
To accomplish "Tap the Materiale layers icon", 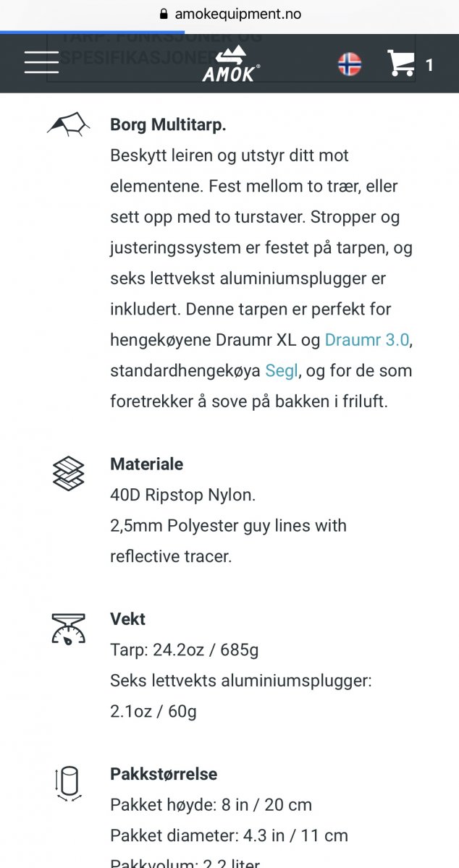I will (69, 473).
